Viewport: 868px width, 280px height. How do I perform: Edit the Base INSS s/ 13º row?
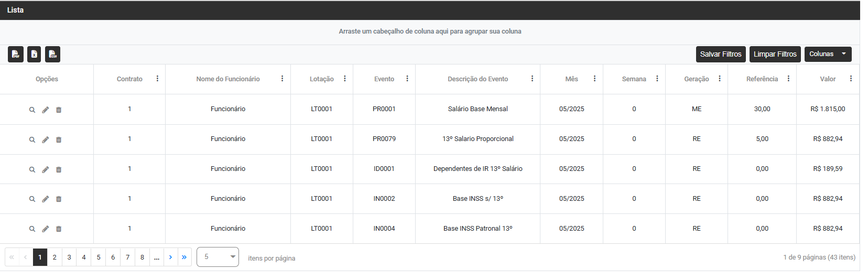tap(46, 199)
